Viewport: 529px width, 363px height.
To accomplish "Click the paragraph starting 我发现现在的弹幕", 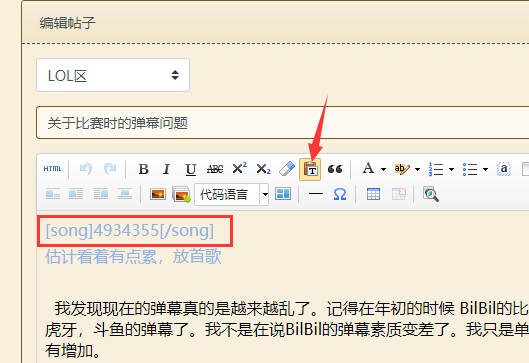I will pos(287,329).
